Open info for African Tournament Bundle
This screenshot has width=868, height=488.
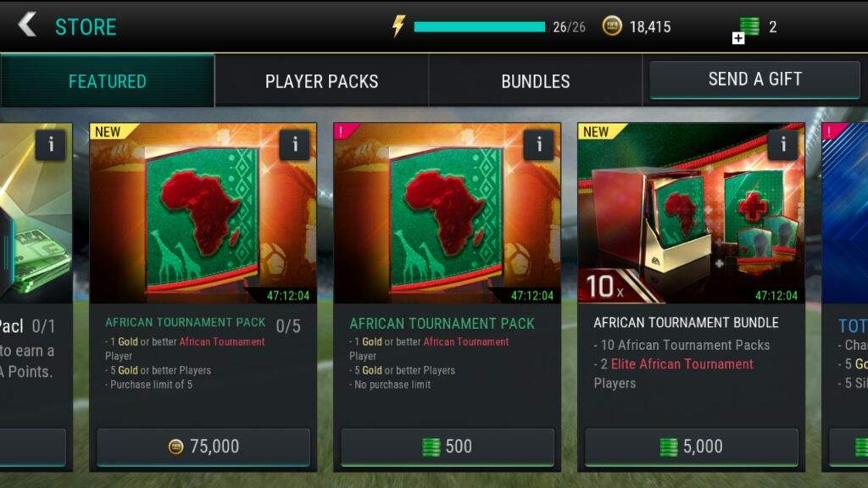click(782, 145)
